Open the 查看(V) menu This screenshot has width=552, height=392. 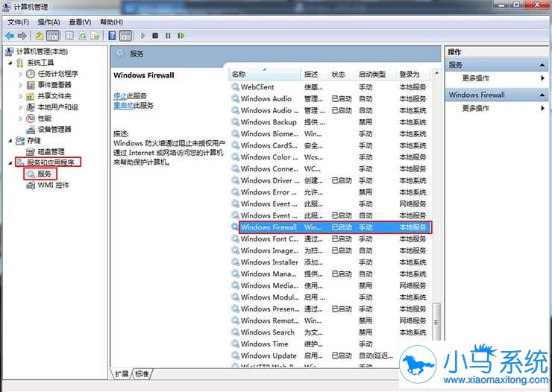click(80, 22)
